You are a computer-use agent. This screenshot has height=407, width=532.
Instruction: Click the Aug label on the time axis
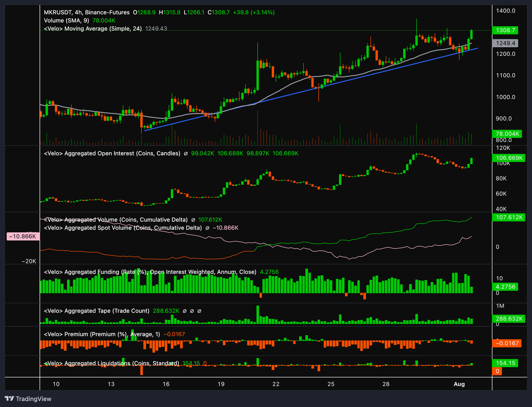point(459,384)
